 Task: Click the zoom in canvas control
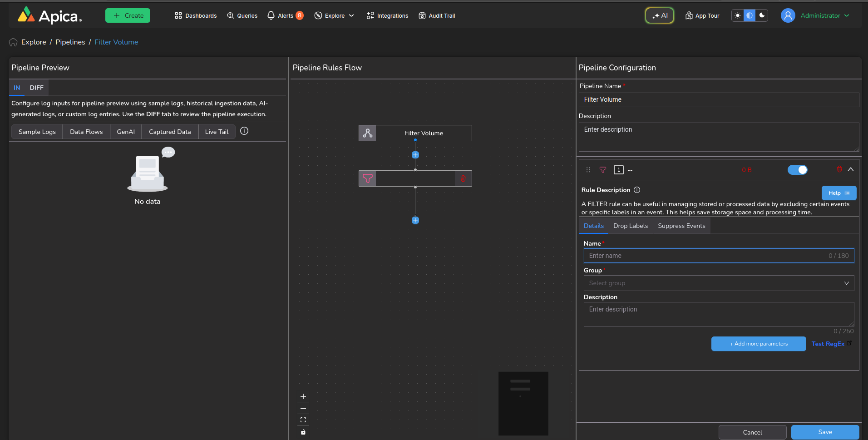tap(303, 396)
